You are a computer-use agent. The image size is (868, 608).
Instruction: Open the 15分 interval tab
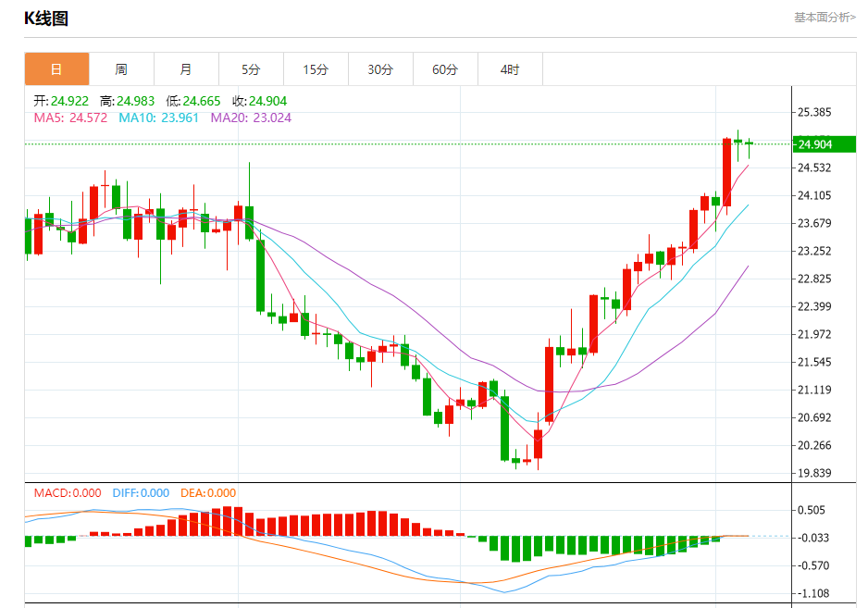316,69
